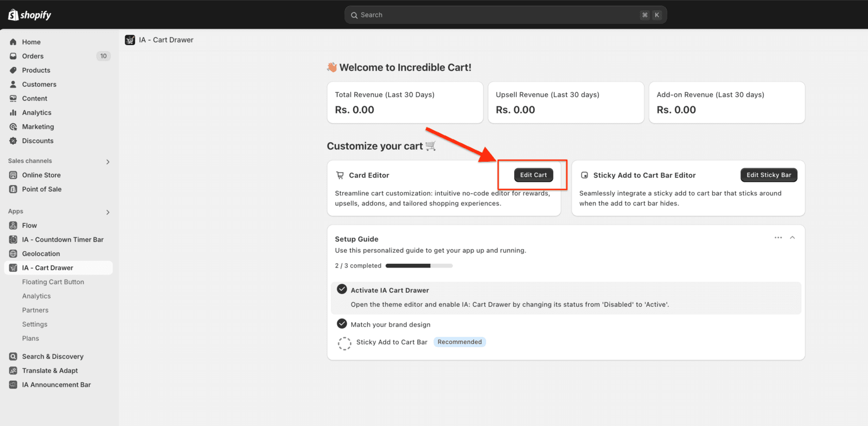Open the Plans submenu item
Viewport: 868px width, 426px height.
pos(30,338)
